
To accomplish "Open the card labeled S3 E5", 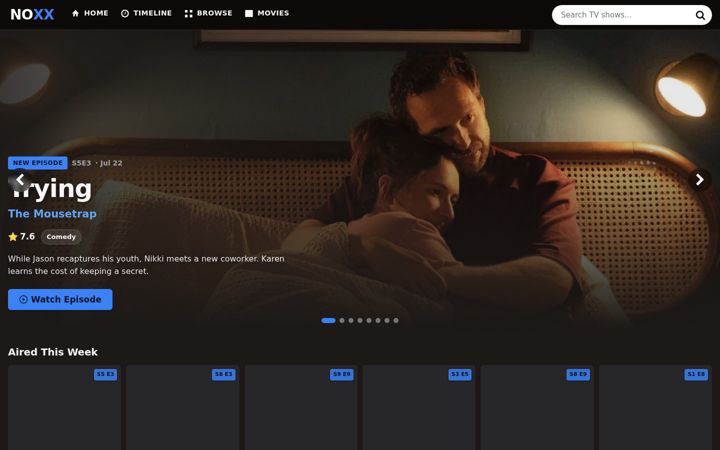I will coord(419,408).
